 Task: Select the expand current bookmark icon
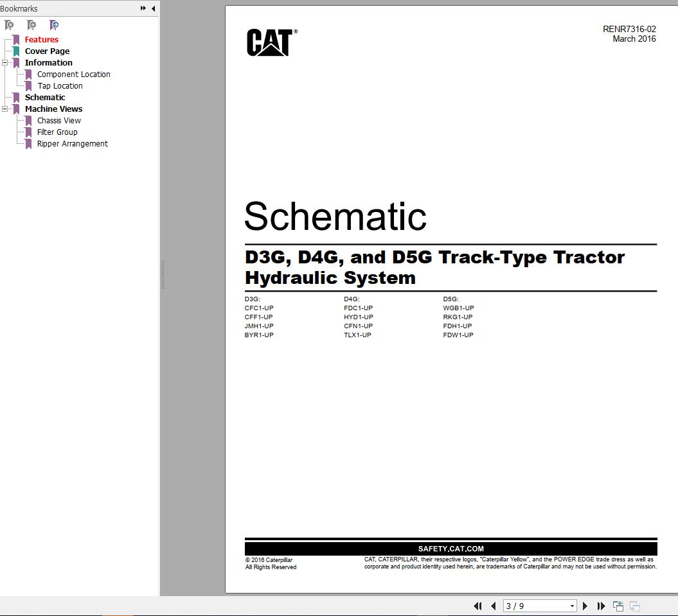click(54, 25)
